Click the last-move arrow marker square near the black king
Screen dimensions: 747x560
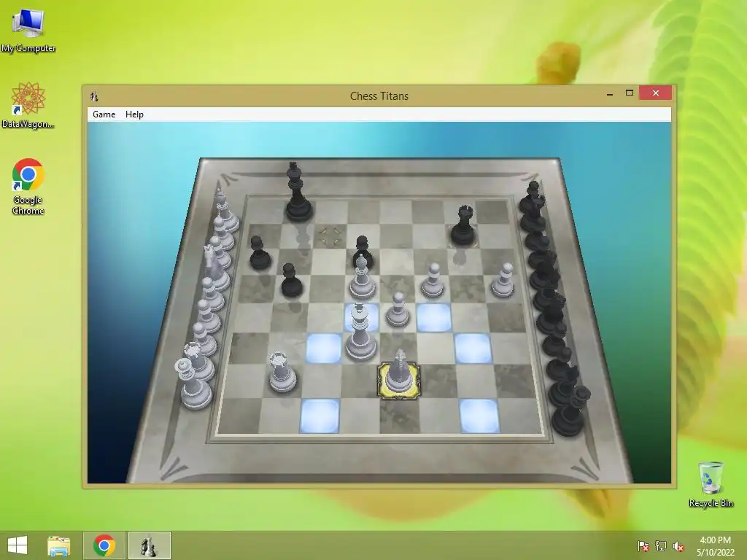[x=330, y=236]
